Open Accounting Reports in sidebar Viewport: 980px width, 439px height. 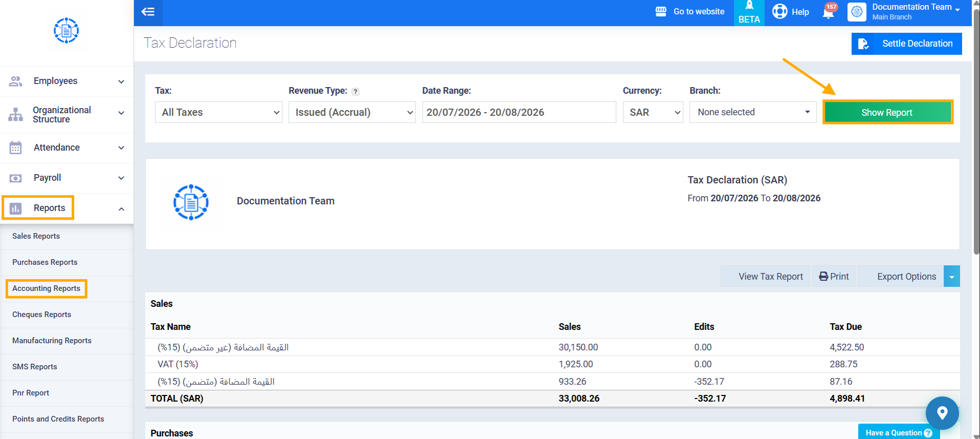46,288
